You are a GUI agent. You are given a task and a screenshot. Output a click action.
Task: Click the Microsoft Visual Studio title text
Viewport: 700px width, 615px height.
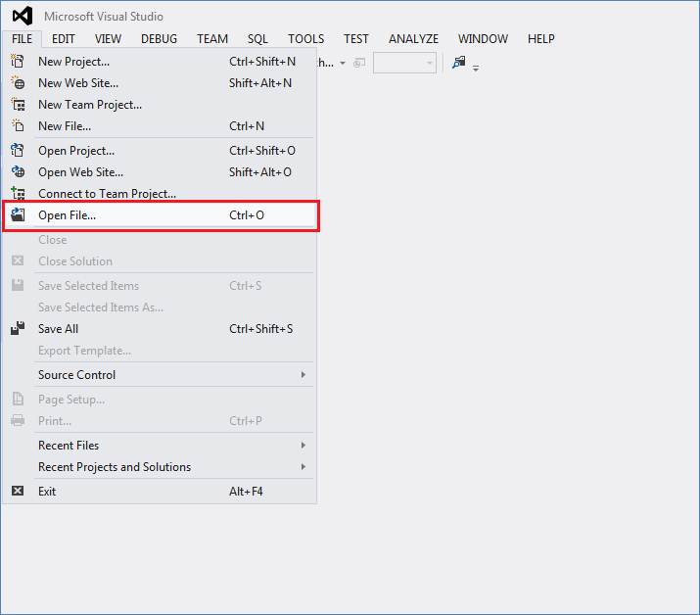(x=104, y=17)
